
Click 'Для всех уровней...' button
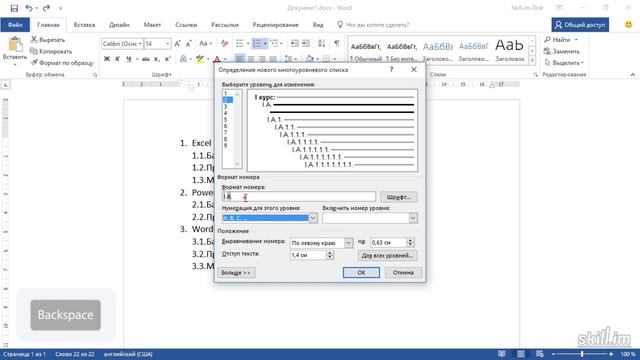[387, 255]
